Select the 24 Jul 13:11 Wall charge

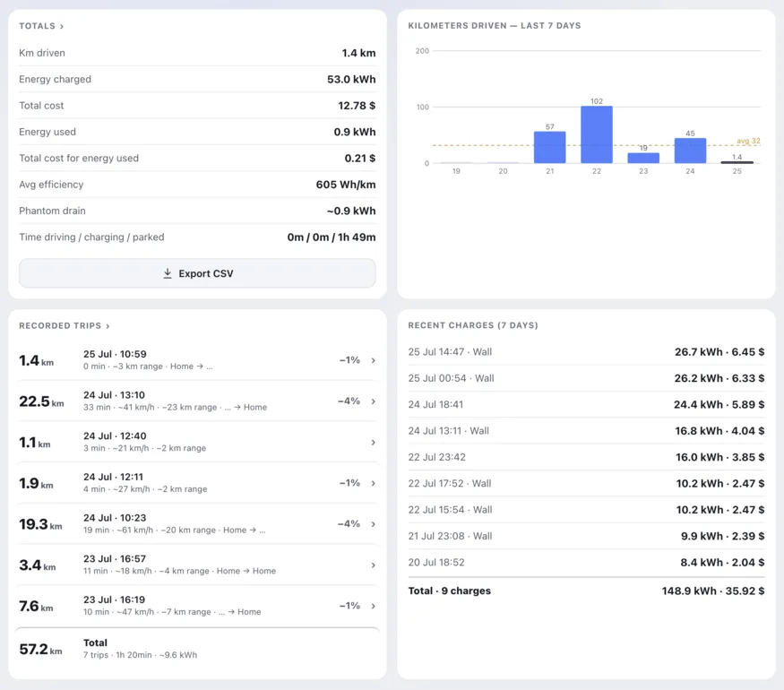coord(586,431)
